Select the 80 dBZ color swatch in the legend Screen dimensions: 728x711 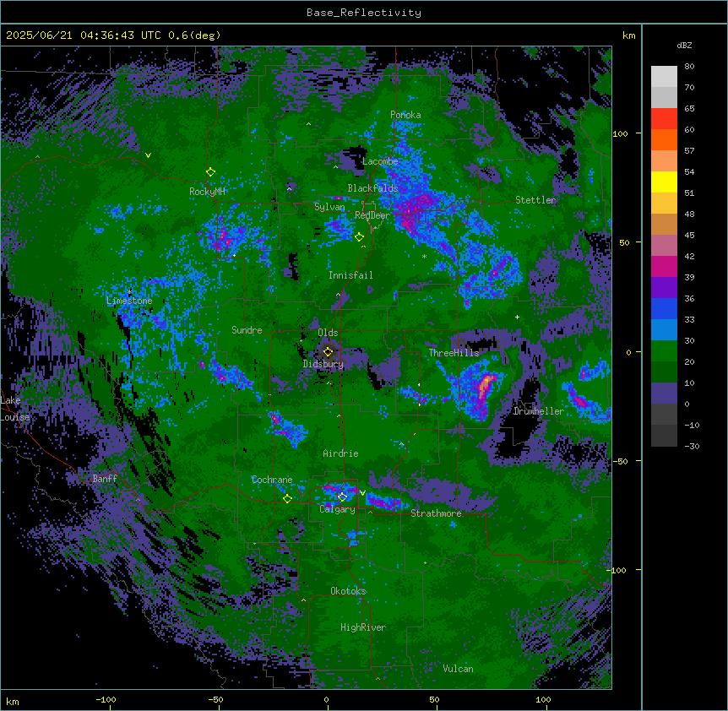pos(664,77)
